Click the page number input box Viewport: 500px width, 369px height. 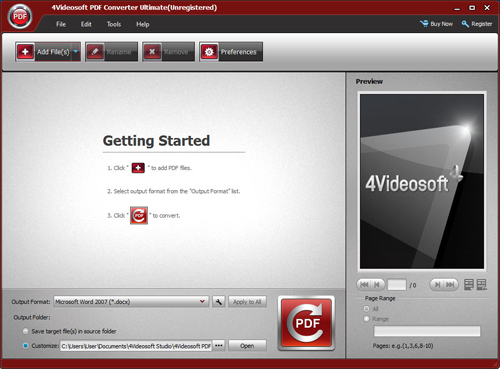(x=397, y=285)
